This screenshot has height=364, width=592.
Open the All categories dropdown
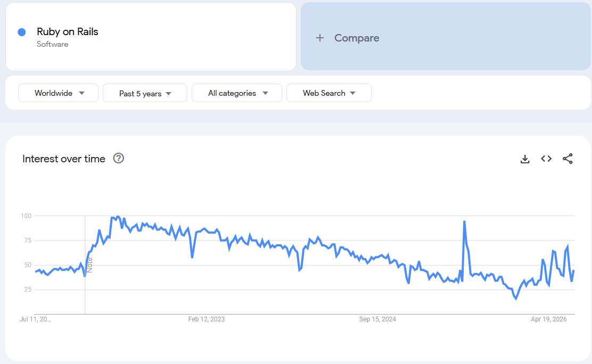(237, 93)
